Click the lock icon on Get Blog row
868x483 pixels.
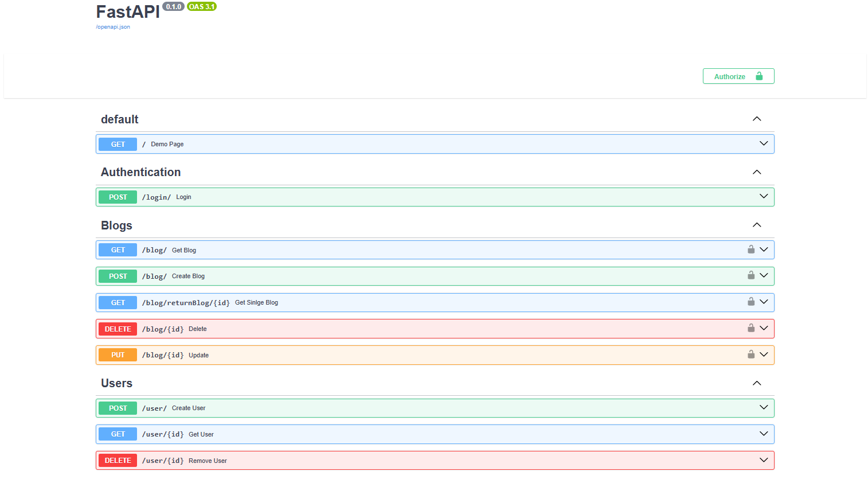(751, 250)
